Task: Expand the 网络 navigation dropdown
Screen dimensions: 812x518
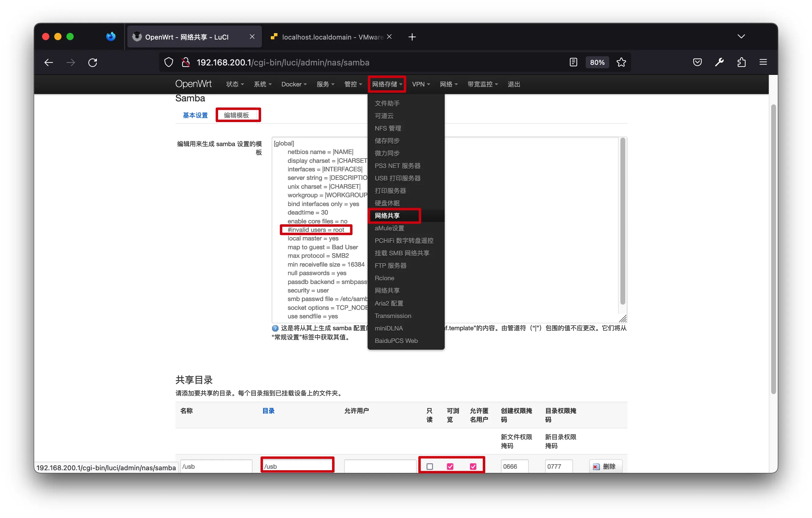Action: (x=448, y=84)
